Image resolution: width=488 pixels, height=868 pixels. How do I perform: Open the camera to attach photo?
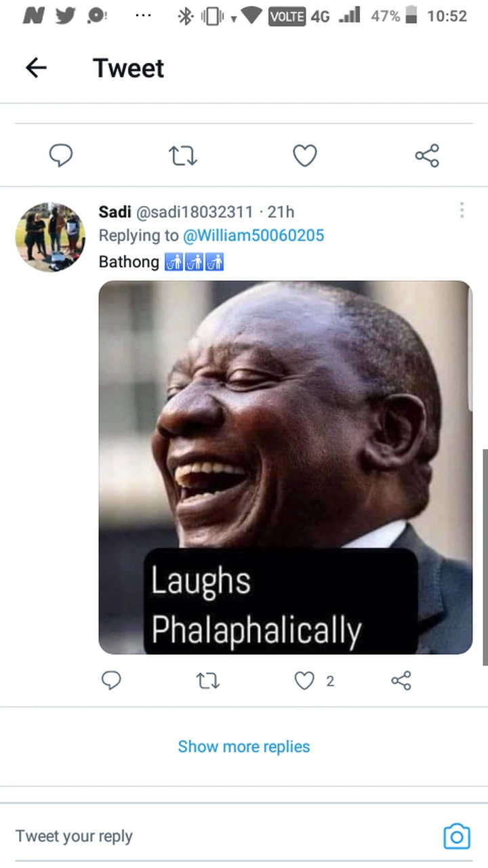pos(457,837)
